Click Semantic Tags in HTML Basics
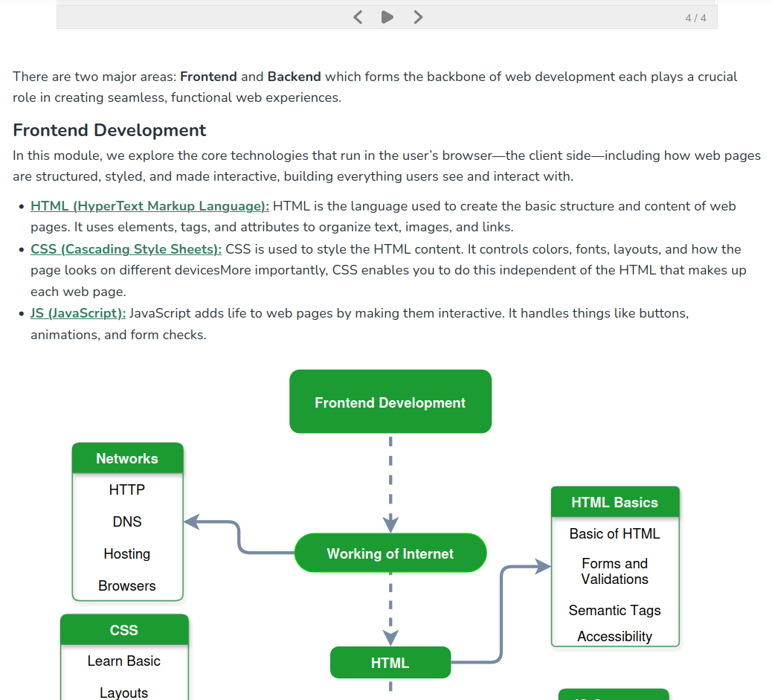 (x=614, y=611)
